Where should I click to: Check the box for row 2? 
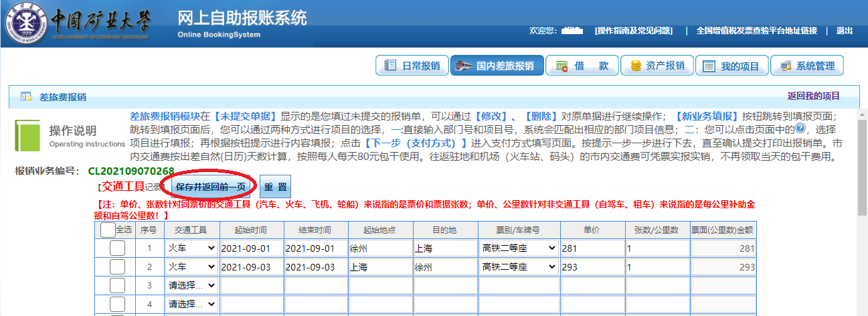click(117, 267)
